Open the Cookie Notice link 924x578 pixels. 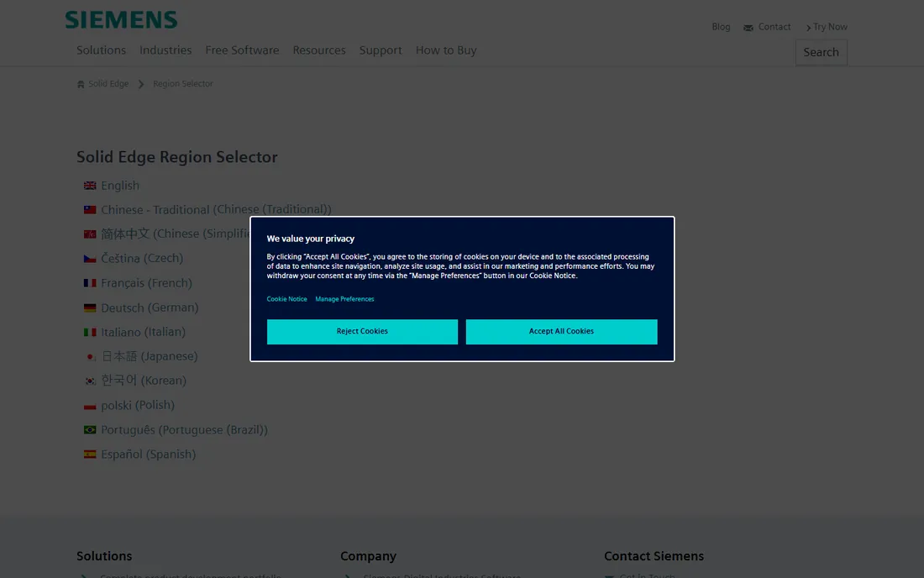click(286, 299)
